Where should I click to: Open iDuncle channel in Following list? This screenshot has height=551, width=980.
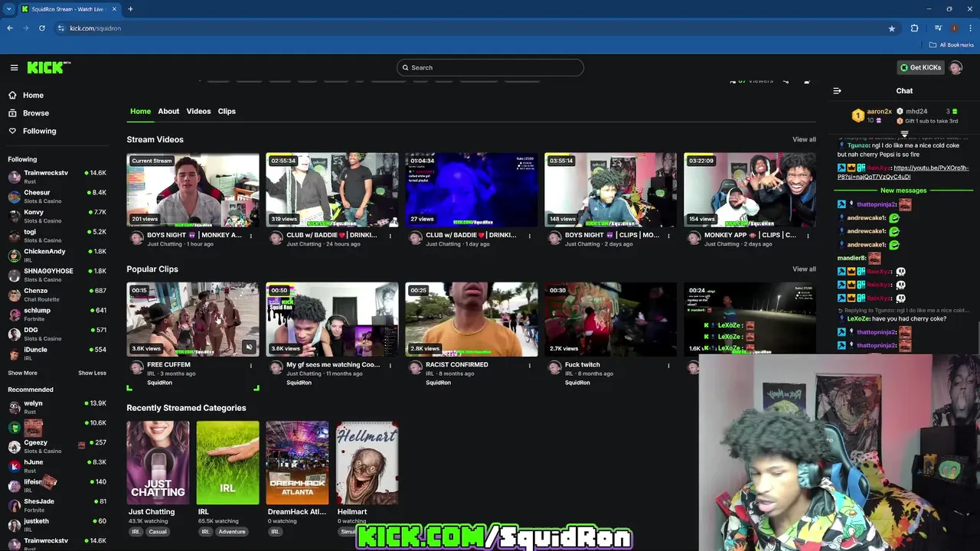(57, 354)
